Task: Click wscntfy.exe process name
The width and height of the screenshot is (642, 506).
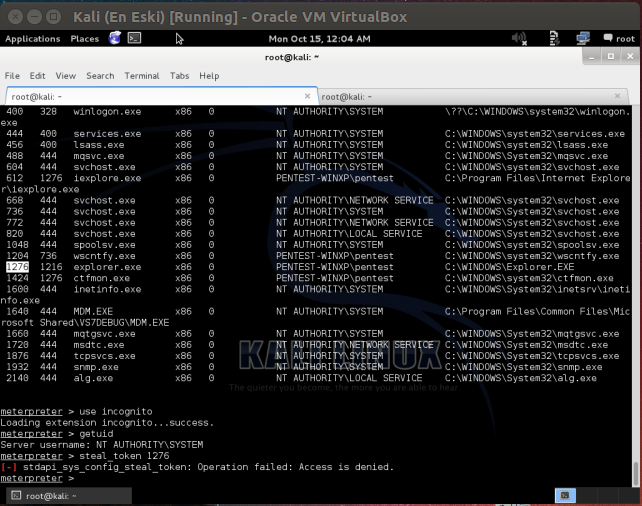Action: 104,256
